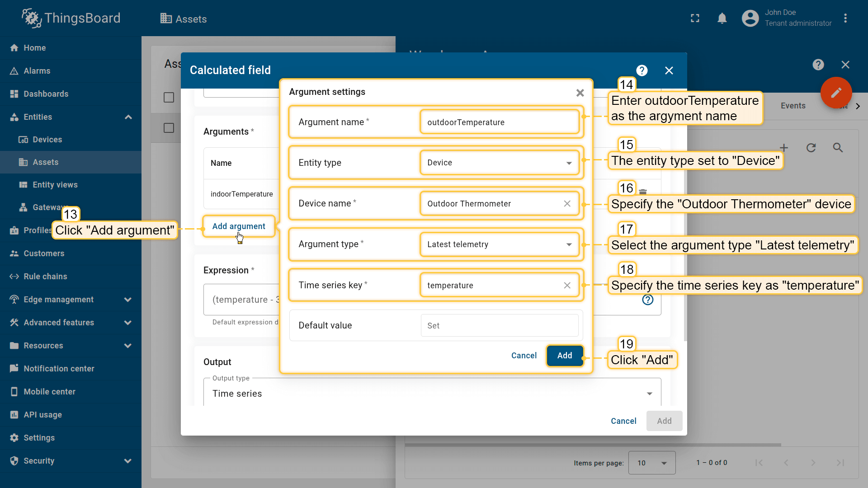
Task: Collapse the Entities menu section
Action: [128, 117]
